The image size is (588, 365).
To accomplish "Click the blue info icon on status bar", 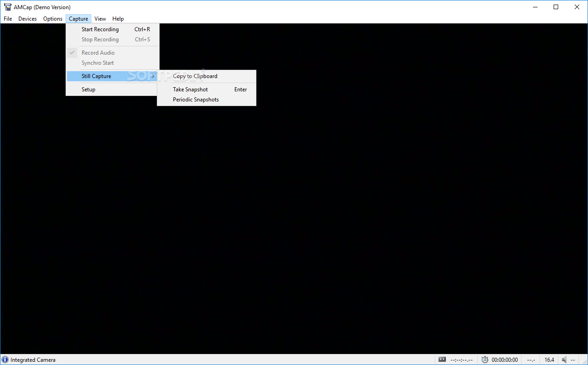I will pos(5,359).
